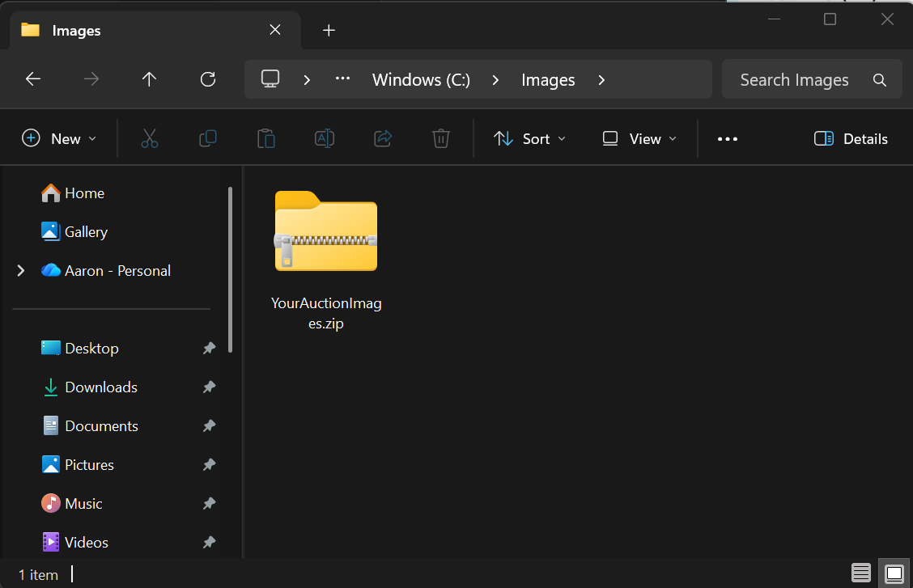The height and width of the screenshot is (588, 913).
Task: Click the Rename icon
Action: click(325, 138)
